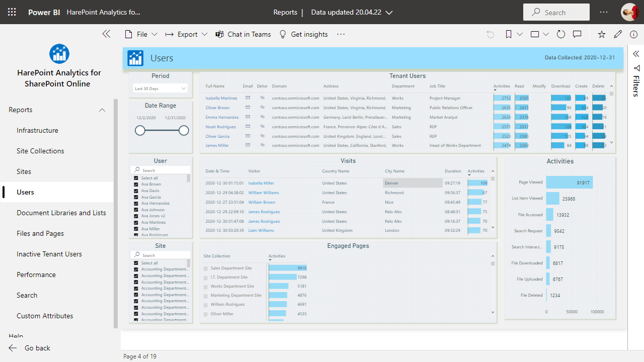Open Liam Williams visitor link
The image size is (644, 362).
tap(261, 230)
